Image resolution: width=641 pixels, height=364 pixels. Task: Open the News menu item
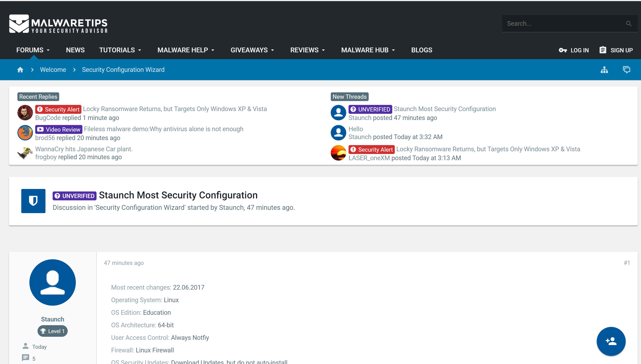[75, 50]
